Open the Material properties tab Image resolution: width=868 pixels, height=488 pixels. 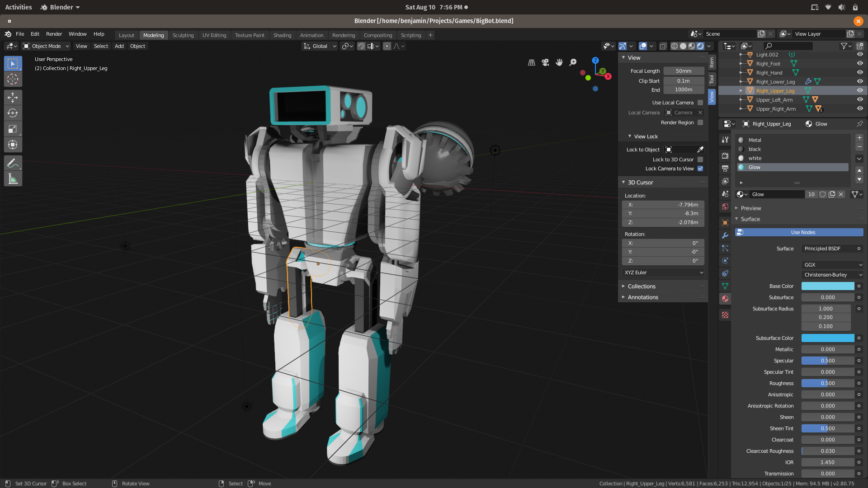(x=725, y=299)
